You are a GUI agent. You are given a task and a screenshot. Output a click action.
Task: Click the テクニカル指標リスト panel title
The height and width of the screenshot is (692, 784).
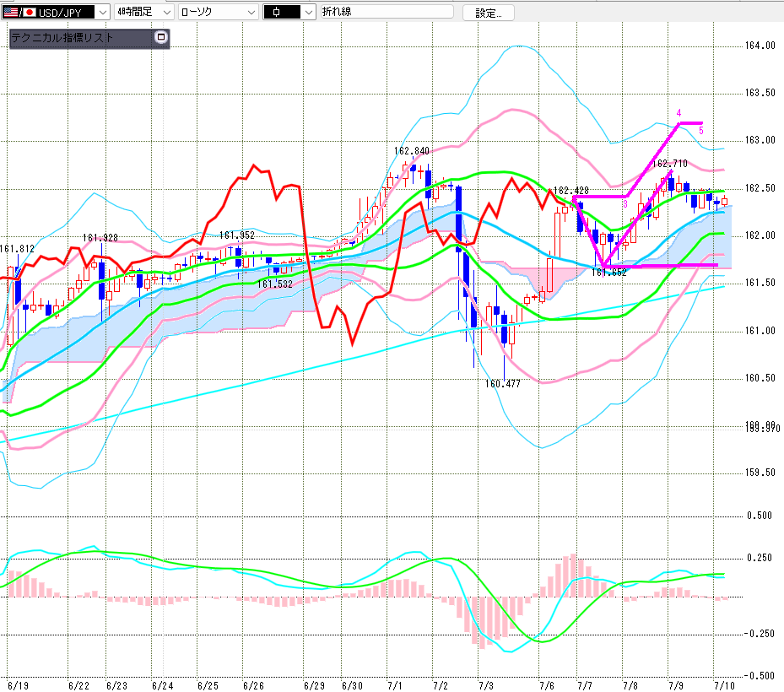[x=62, y=37]
